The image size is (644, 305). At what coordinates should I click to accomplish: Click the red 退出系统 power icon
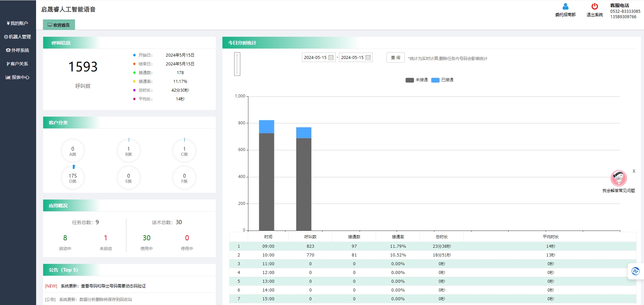[x=594, y=7]
